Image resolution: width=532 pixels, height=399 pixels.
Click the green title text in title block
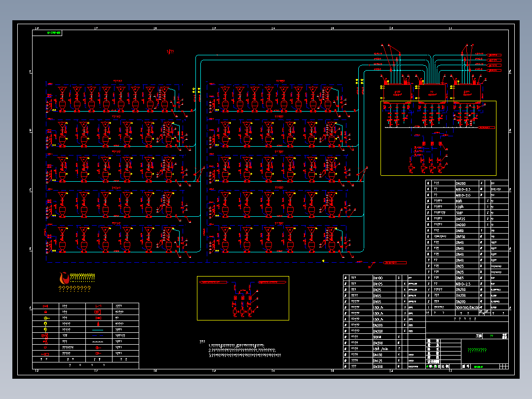coord(477,350)
